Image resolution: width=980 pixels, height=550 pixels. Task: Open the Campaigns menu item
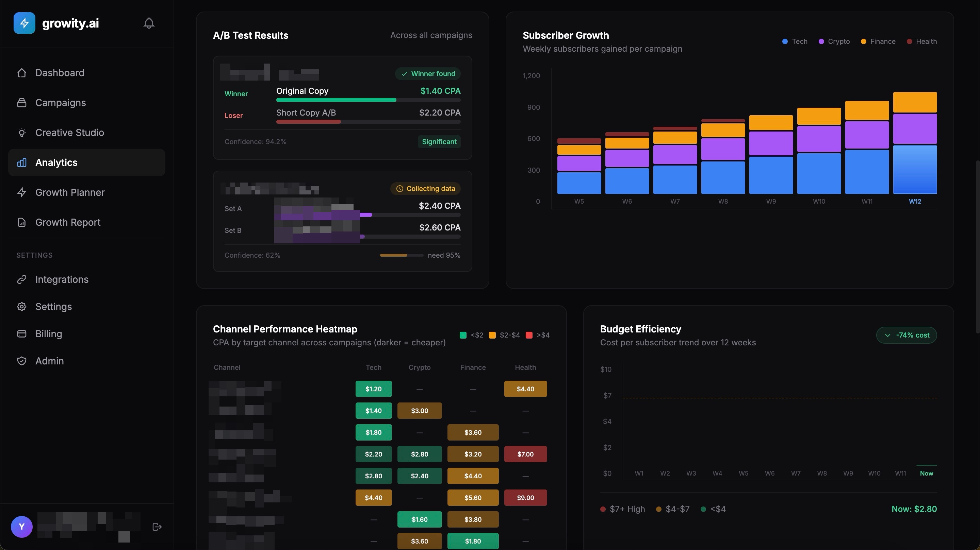click(x=61, y=103)
